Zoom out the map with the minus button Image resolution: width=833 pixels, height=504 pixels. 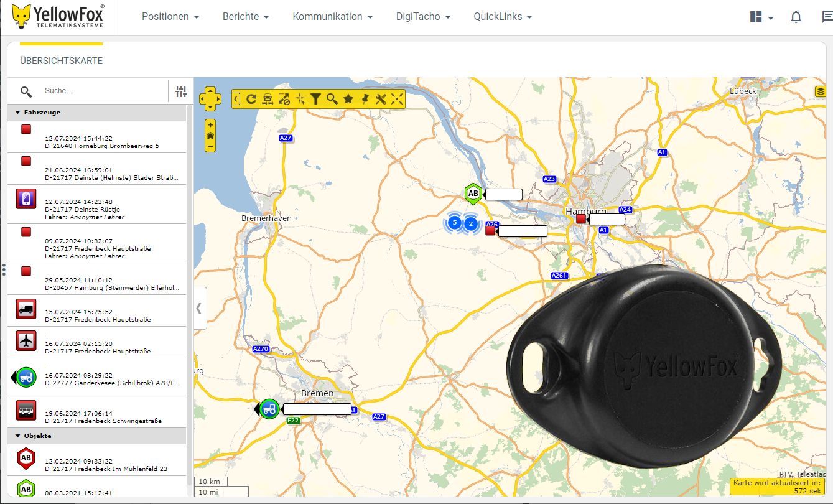click(210, 147)
